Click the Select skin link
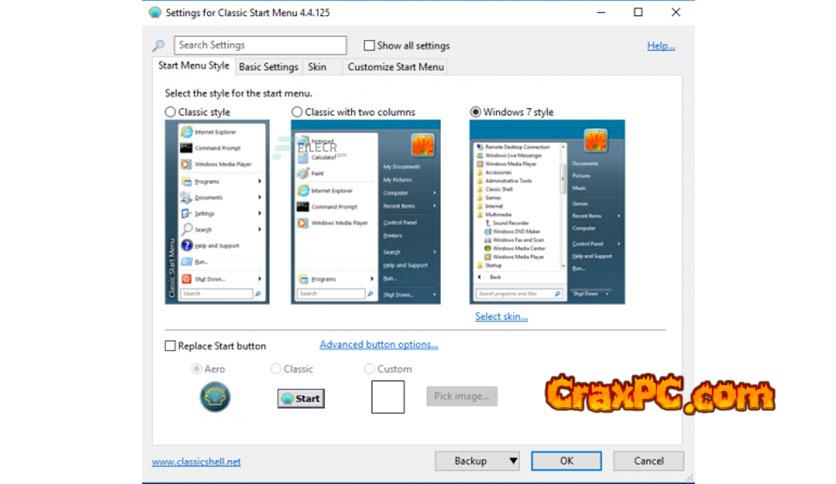 (x=501, y=317)
